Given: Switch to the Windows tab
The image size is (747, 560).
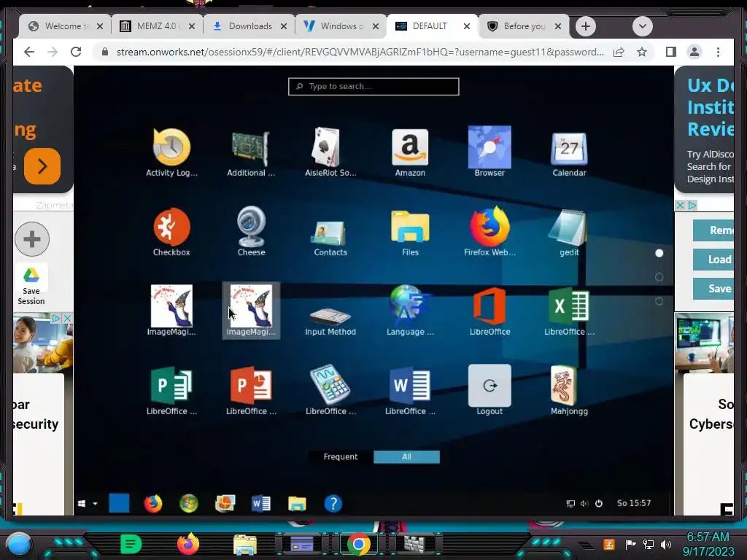Looking at the screenshot, I should click(341, 26).
